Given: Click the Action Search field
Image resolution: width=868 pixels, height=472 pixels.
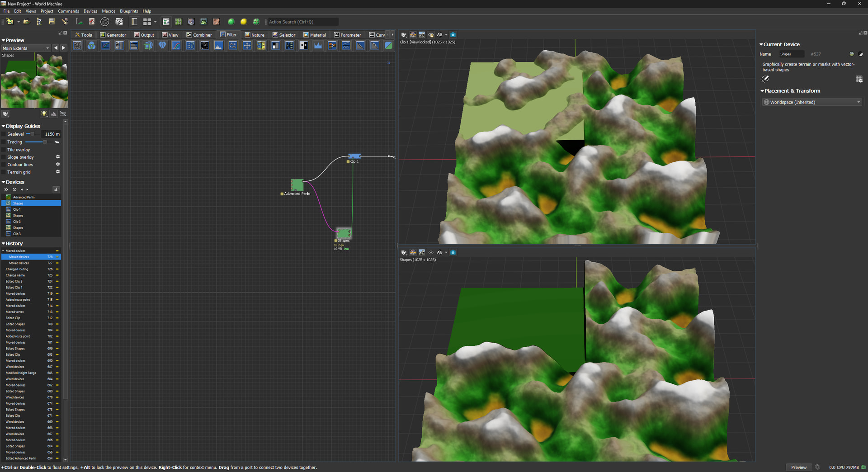Looking at the screenshot, I should (302, 22).
